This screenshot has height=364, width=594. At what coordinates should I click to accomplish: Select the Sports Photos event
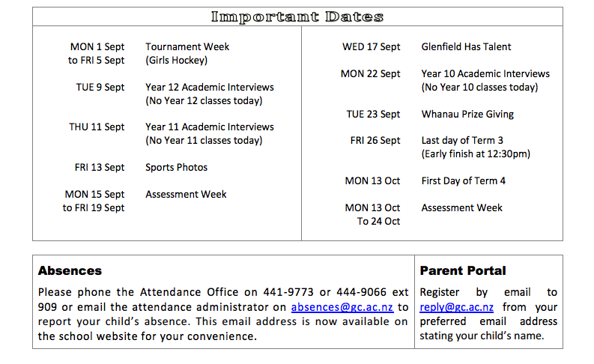[176, 168]
